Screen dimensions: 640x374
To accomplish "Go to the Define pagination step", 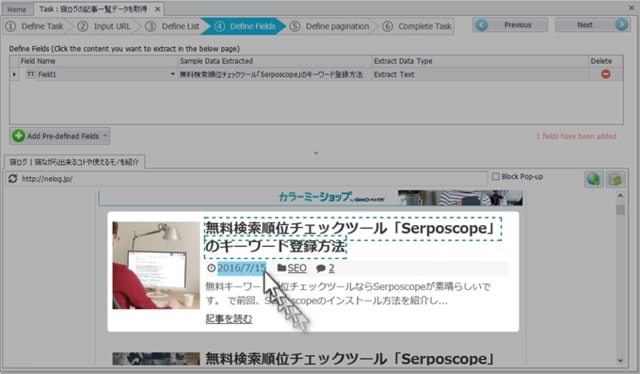I will [330, 26].
